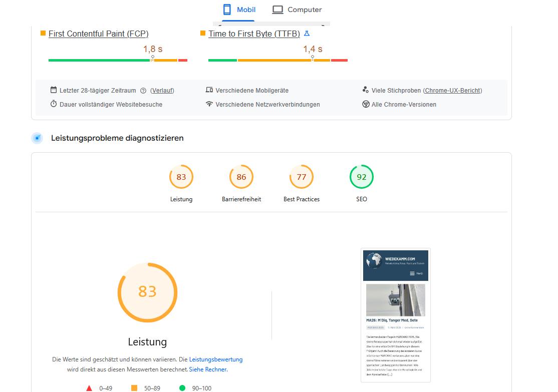
Task: Click the Chrome icon beside Alle Chrome-Versionen
Action: 366,104
